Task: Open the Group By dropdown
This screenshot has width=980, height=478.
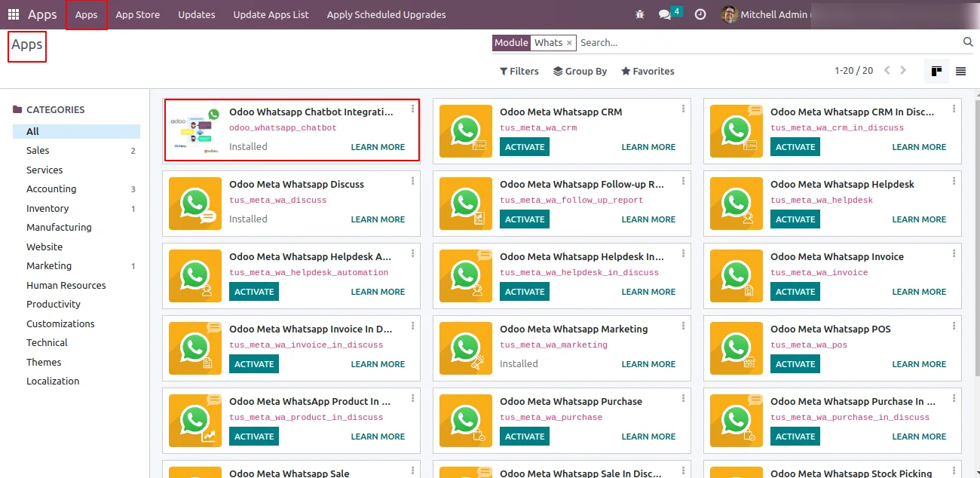Action: coord(580,71)
